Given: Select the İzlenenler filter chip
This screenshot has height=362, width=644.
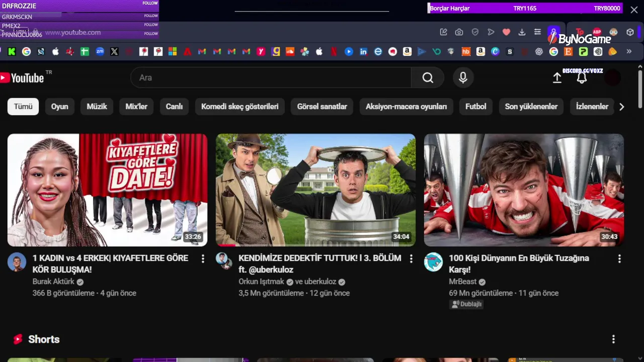Looking at the screenshot, I should (x=592, y=107).
